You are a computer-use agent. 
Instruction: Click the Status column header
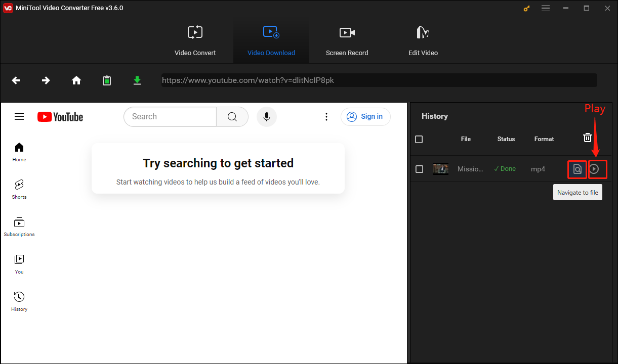506,139
